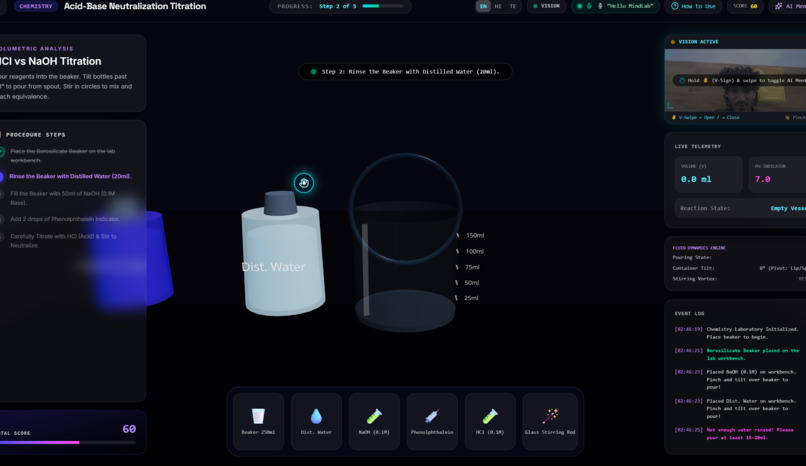Viewport: 806px width, 466px height.
Task: Click the "Placed NaOH (0.1M) on workbench" log entry
Action: 737,379
